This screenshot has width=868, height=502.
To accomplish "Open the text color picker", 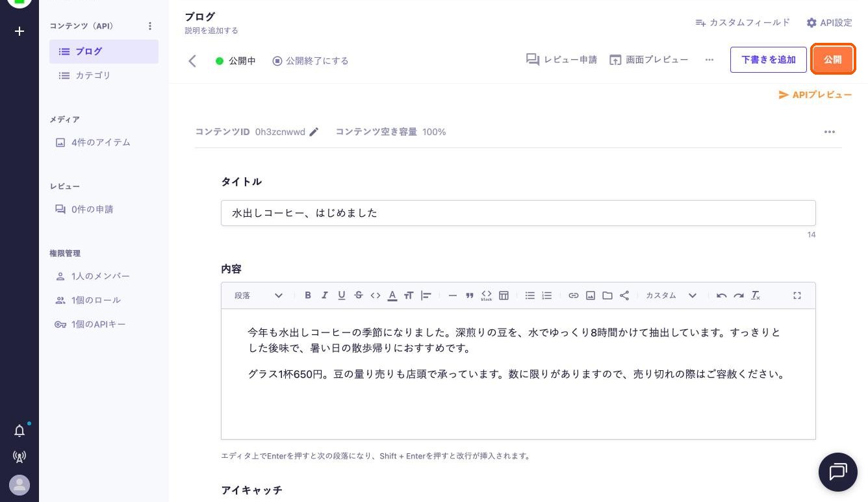I will pos(392,295).
